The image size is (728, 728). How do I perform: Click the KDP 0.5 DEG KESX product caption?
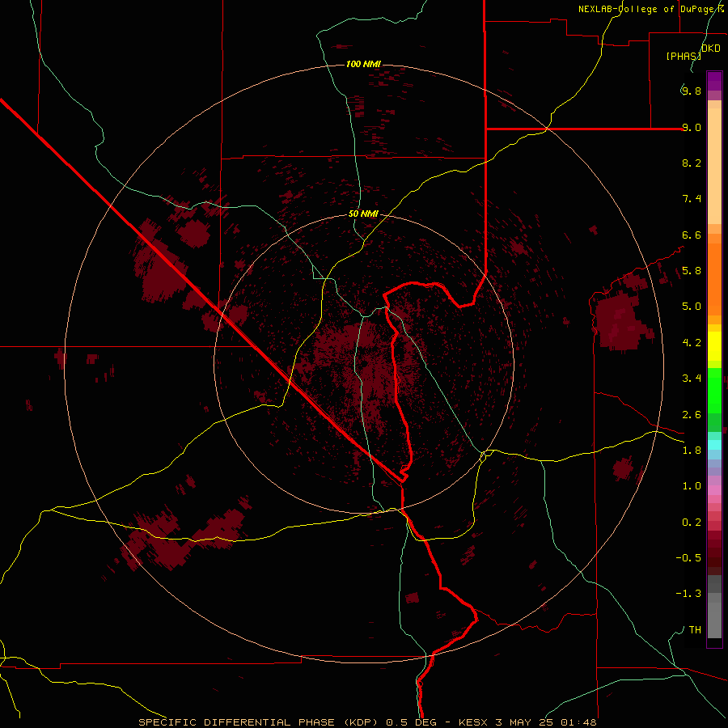[x=367, y=722]
